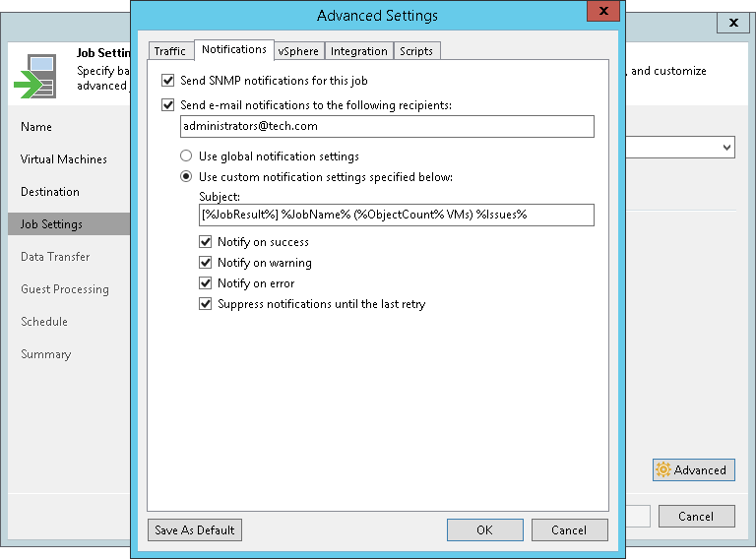Screen dimensions: 756x559
Task: Uncheck Notify on success
Action: coord(206,242)
